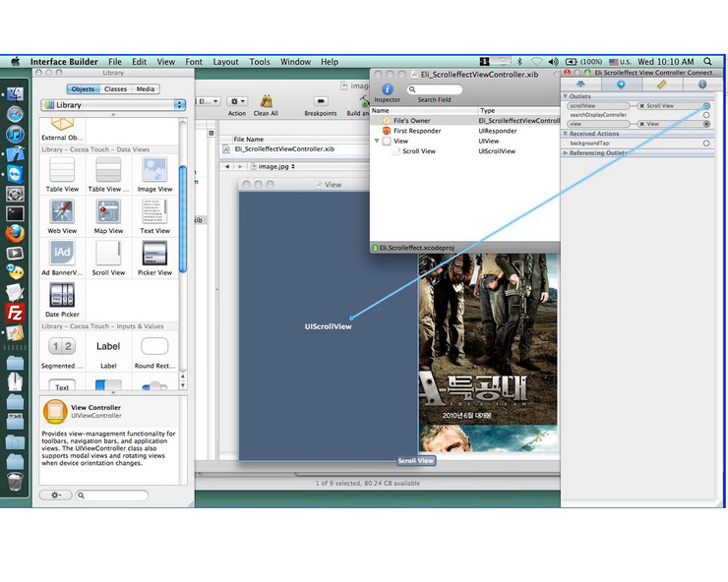Image resolution: width=728 pixels, height=582 pixels.
Task: Click the Library filter search field
Action: pyautogui.click(x=112, y=495)
